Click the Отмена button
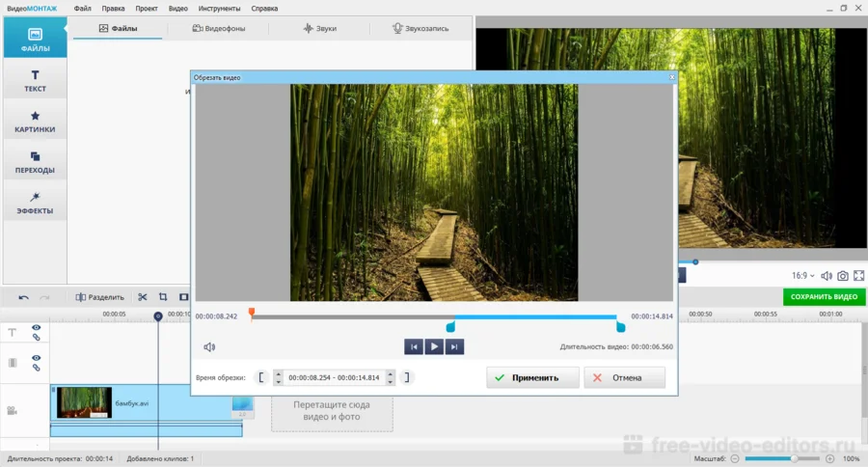 pyautogui.click(x=624, y=377)
